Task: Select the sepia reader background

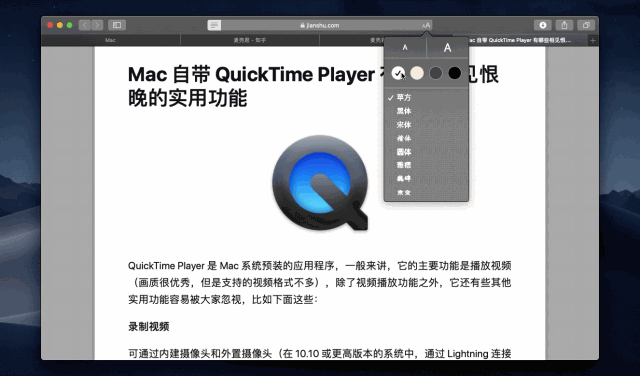Action: point(417,73)
